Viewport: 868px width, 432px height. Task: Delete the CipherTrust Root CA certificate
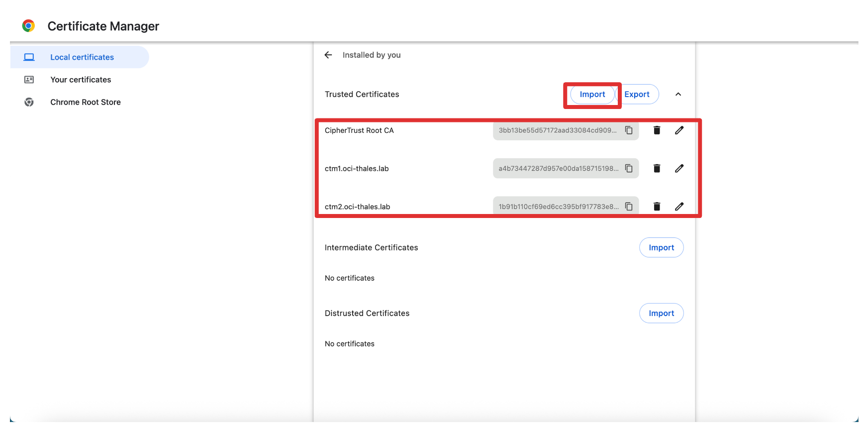[657, 130]
